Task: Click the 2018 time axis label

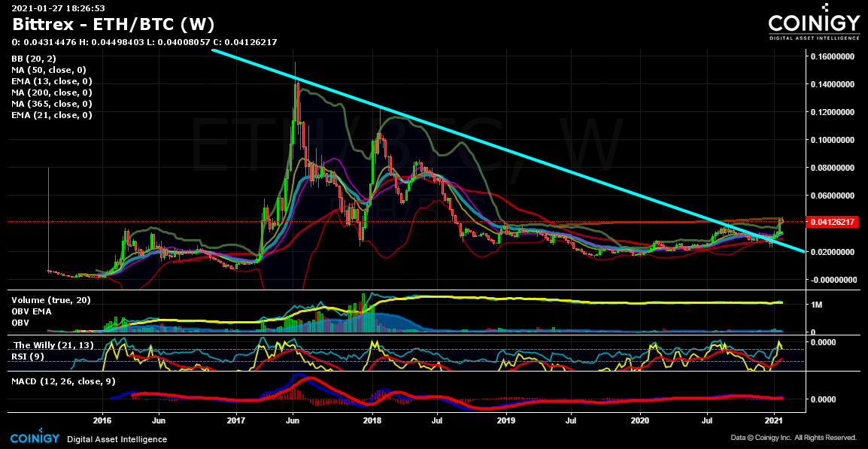Action: (x=372, y=420)
